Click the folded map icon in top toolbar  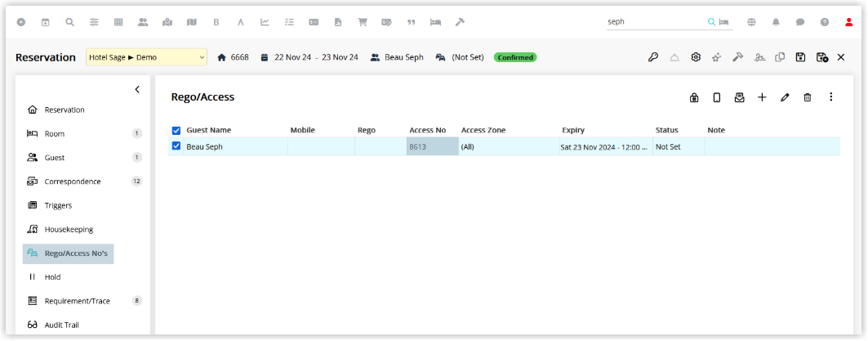[192, 22]
